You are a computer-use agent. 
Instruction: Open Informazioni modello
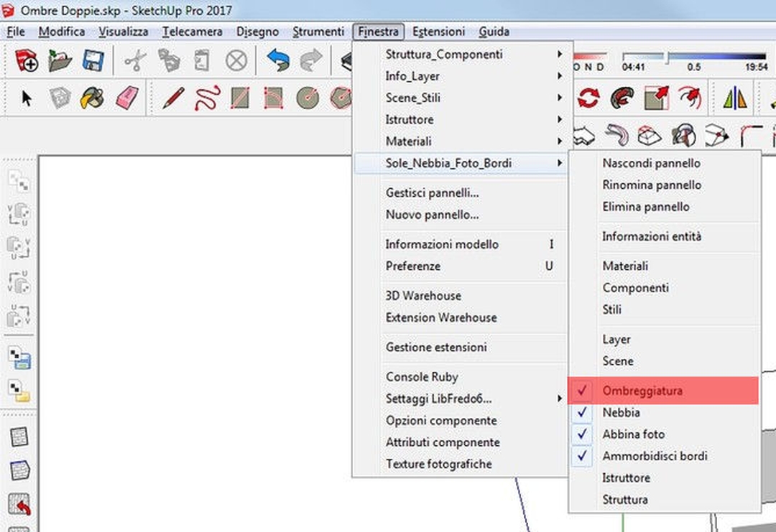click(x=461, y=244)
